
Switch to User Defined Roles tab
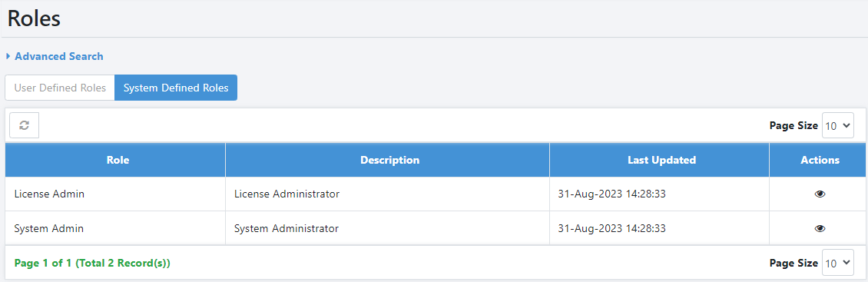60,88
